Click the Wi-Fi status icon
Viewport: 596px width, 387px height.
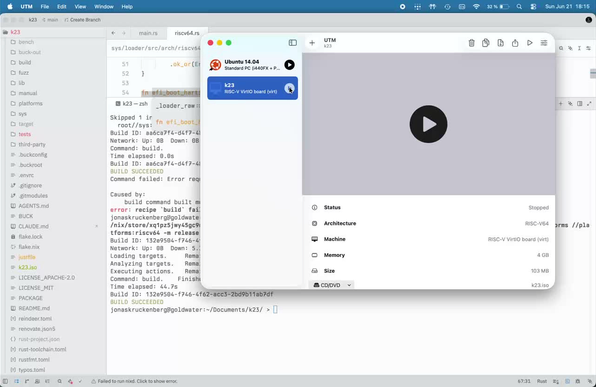point(476,6)
